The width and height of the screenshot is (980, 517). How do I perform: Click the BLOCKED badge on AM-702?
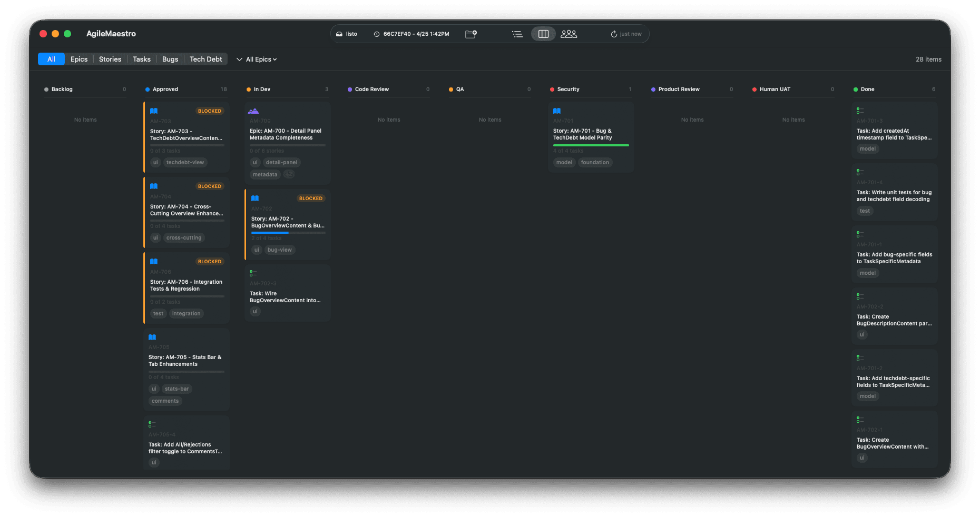(311, 198)
